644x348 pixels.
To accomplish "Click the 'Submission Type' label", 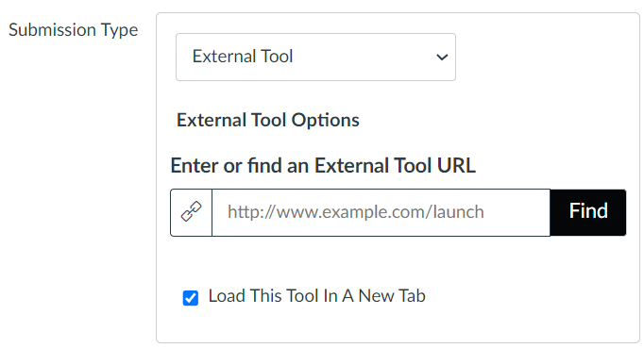I will (x=73, y=30).
